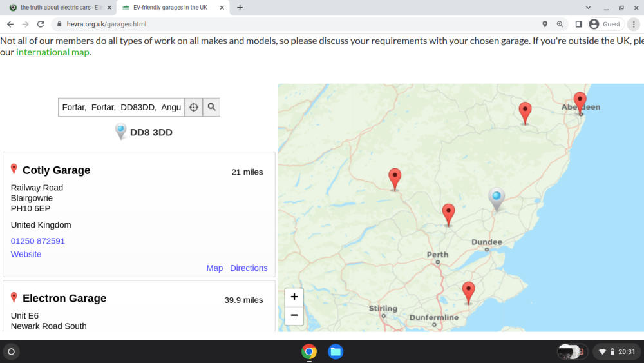The height and width of the screenshot is (363, 644).
Task: Select the red marker near Blairgowrie north of Perth
Action: coord(448,214)
